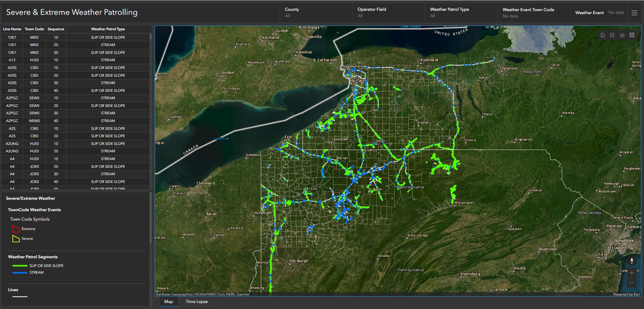
Task: Click the compass to reset map orientation
Action: [x=632, y=261]
